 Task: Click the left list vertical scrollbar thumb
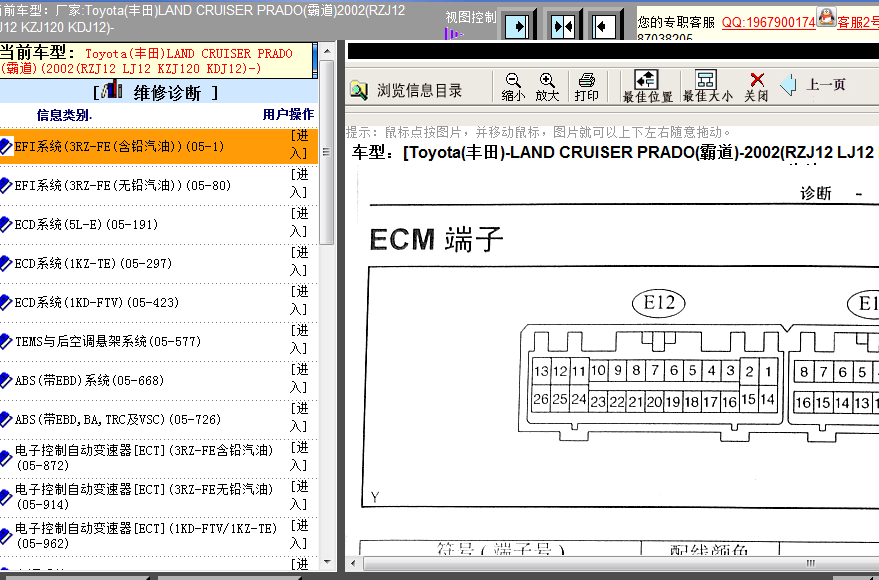tap(327, 152)
